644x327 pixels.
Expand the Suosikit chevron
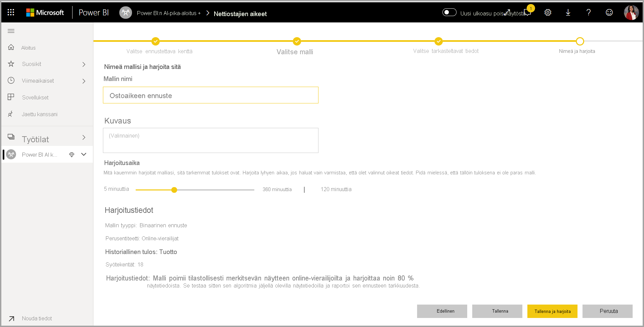pos(84,64)
